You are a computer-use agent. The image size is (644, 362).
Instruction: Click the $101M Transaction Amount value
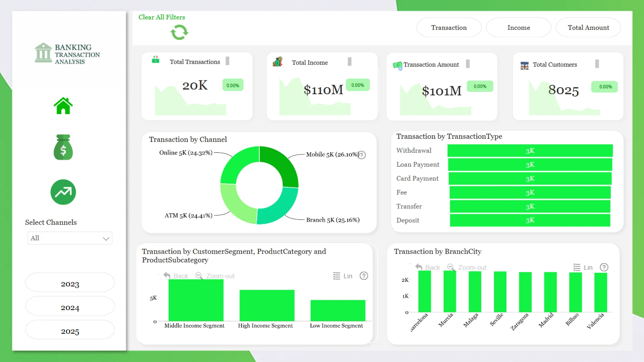coord(442,91)
